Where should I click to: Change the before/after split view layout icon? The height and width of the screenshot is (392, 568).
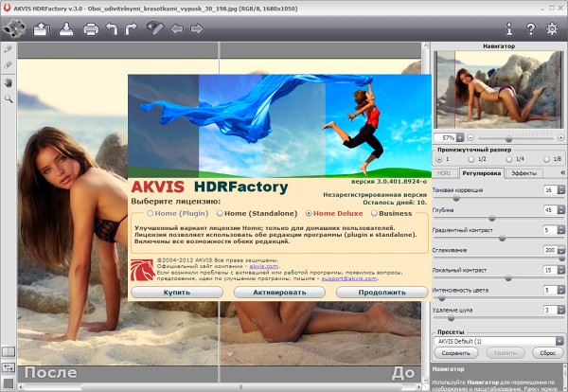pos(8,351)
